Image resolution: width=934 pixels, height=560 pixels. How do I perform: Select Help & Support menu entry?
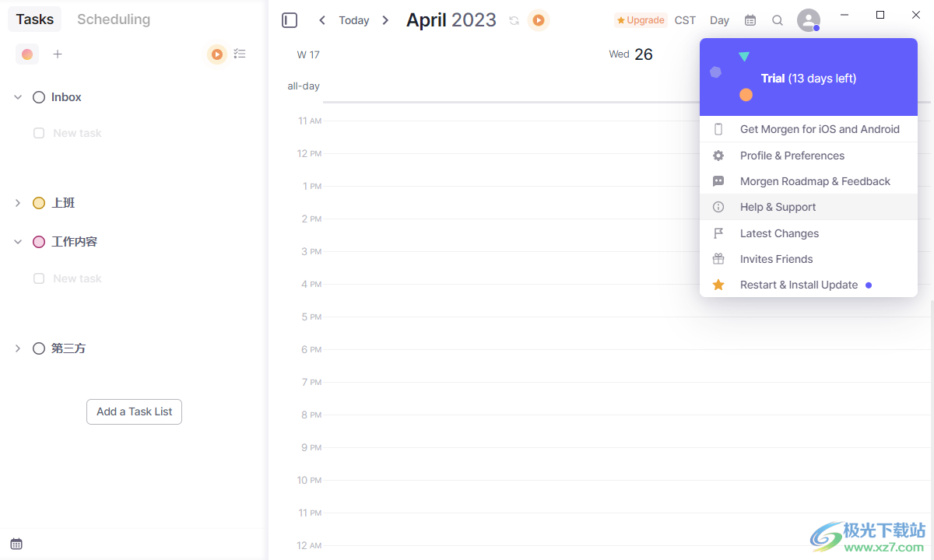pos(809,207)
